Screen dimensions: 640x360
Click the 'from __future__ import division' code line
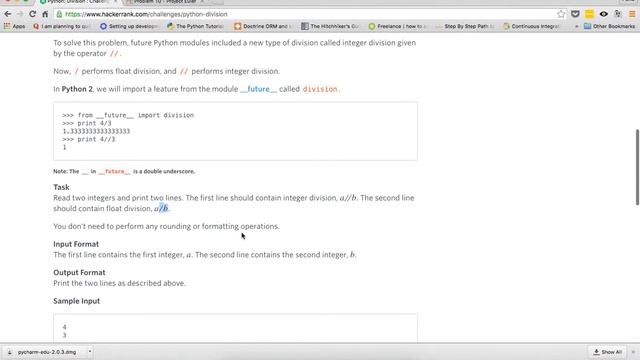click(128, 115)
